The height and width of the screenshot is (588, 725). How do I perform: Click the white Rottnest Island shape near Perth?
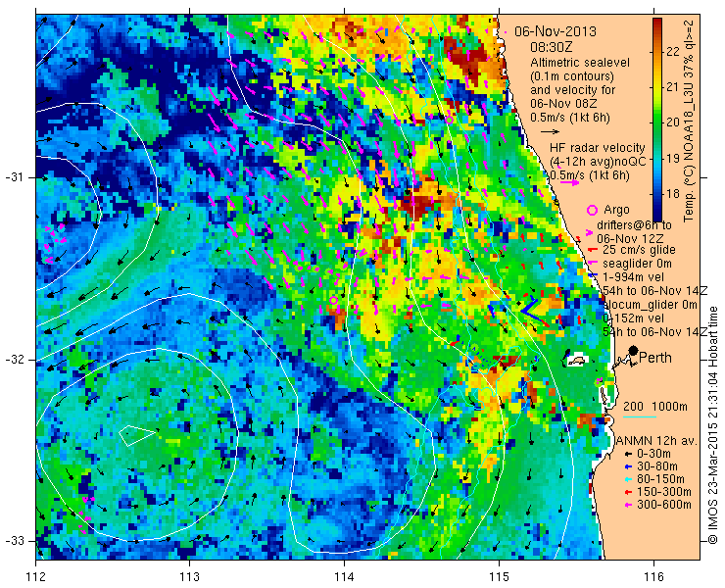(577, 360)
